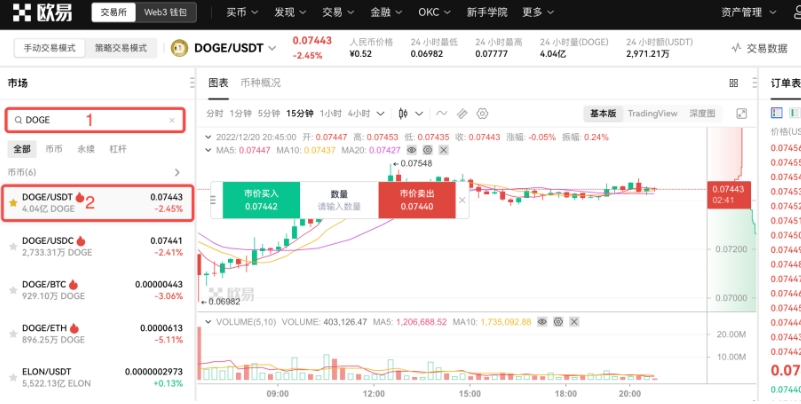This screenshot has width=801, height=404.
Task: Toggle MA indicator visibility eye
Action: pyautogui.click(x=412, y=150)
